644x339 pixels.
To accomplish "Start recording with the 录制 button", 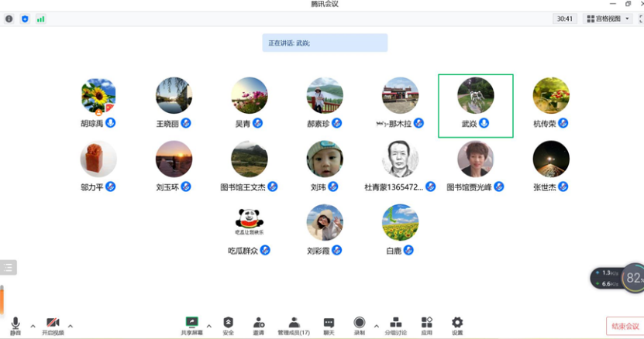I will (360, 324).
